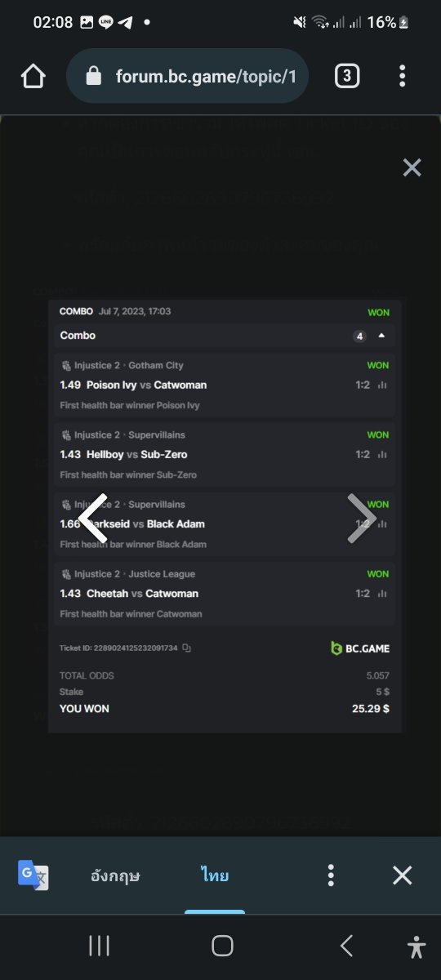Tap the accessibility shortcut icon

coord(416,947)
